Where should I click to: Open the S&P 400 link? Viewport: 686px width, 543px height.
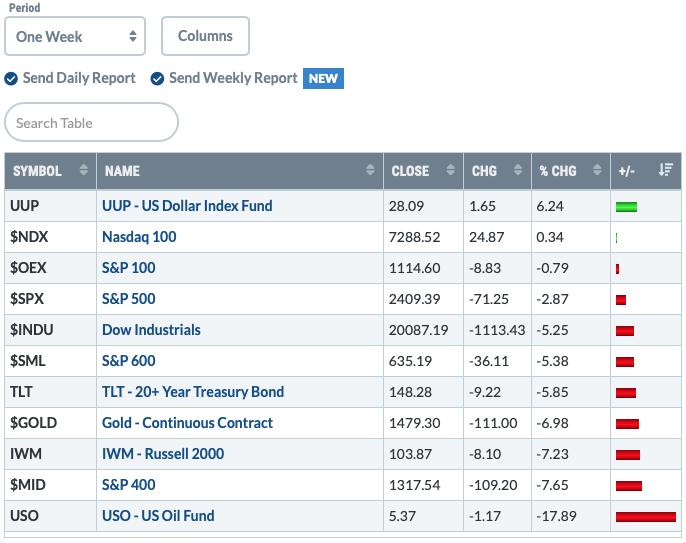pyautogui.click(x=129, y=485)
